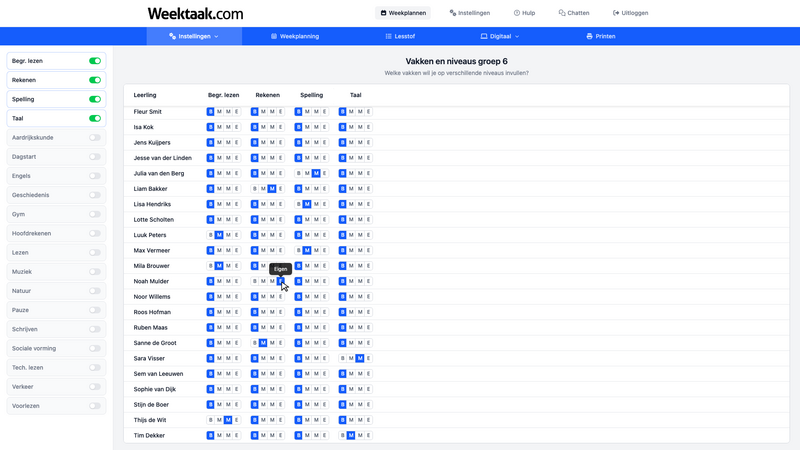Turn off the Begr. lezen subject toggle
800x450 pixels.
point(95,61)
